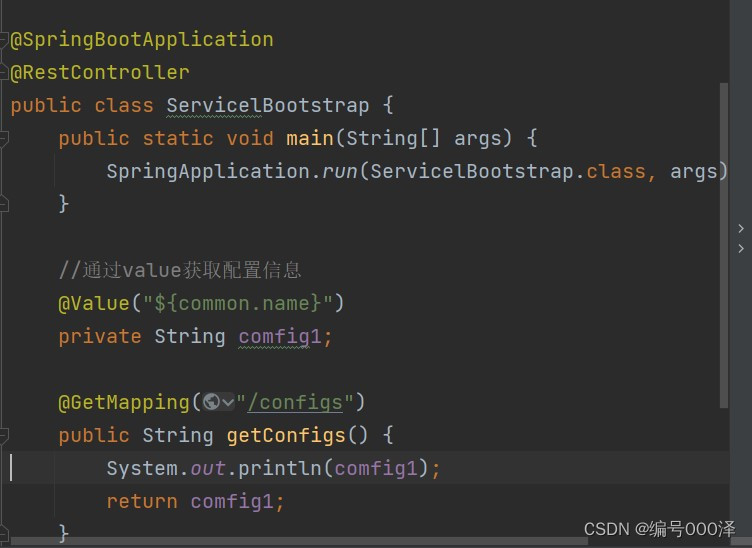Click the getConfigs method name

[x=286, y=436]
